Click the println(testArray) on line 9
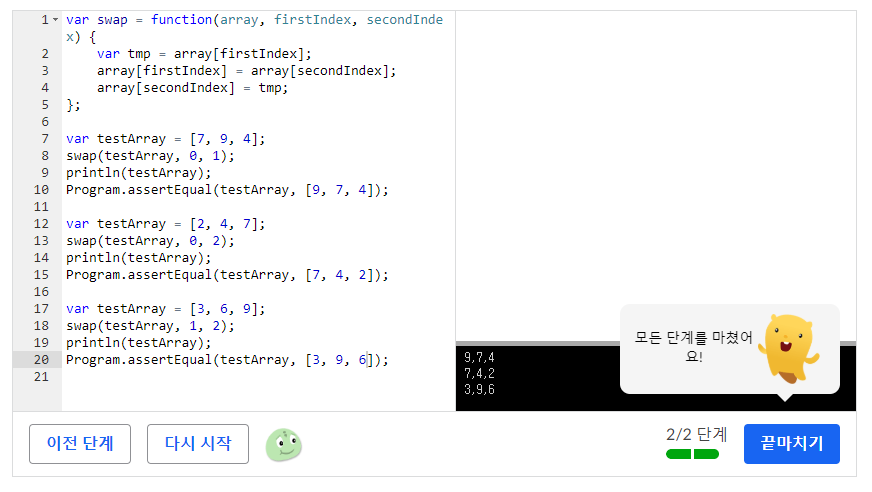 pos(138,173)
